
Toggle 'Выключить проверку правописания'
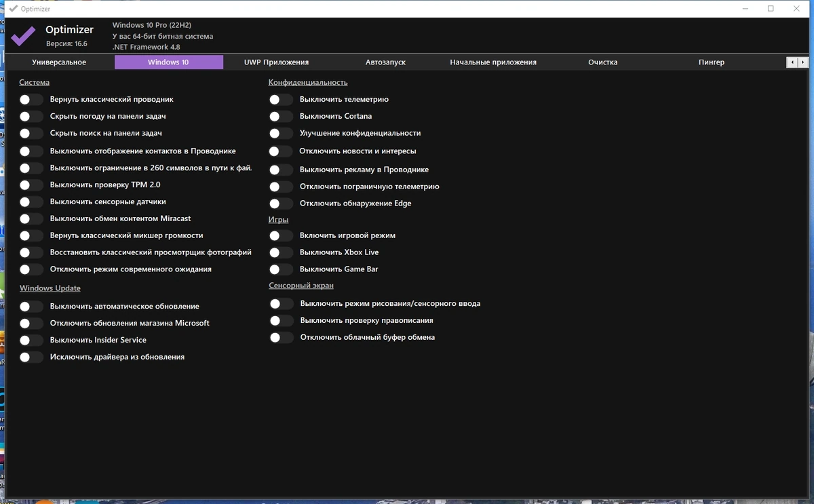(282, 320)
